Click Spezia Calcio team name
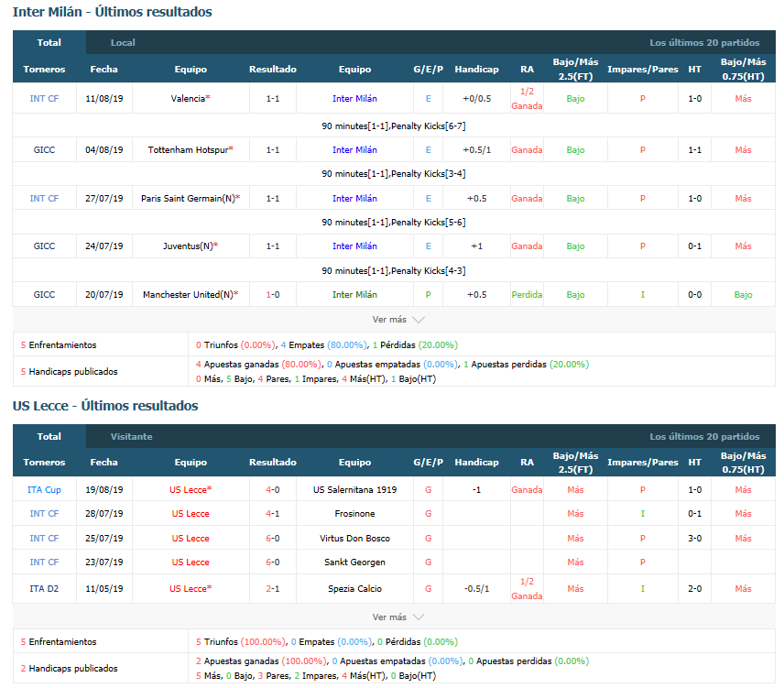 tap(354, 588)
